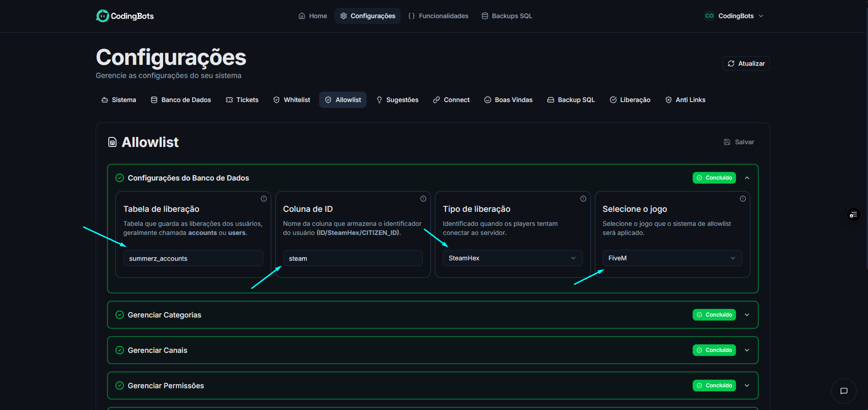Click the CodingBots logo icon

(102, 16)
